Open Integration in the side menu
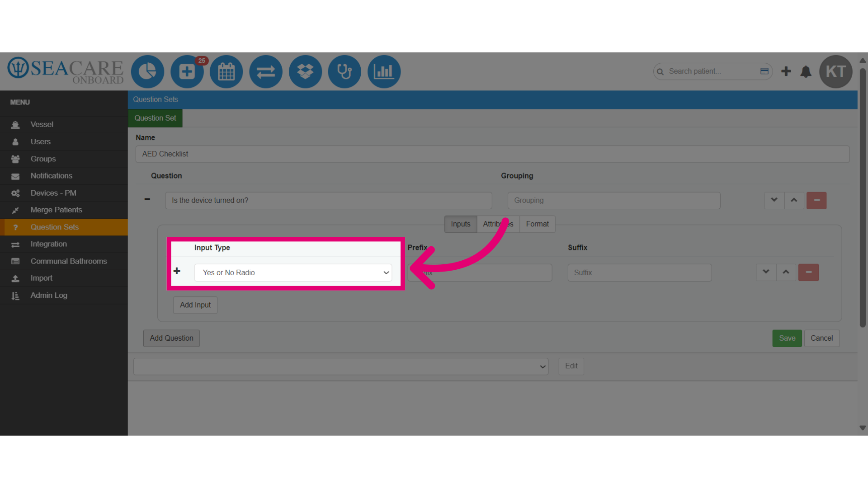The image size is (868, 488). coord(64,244)
